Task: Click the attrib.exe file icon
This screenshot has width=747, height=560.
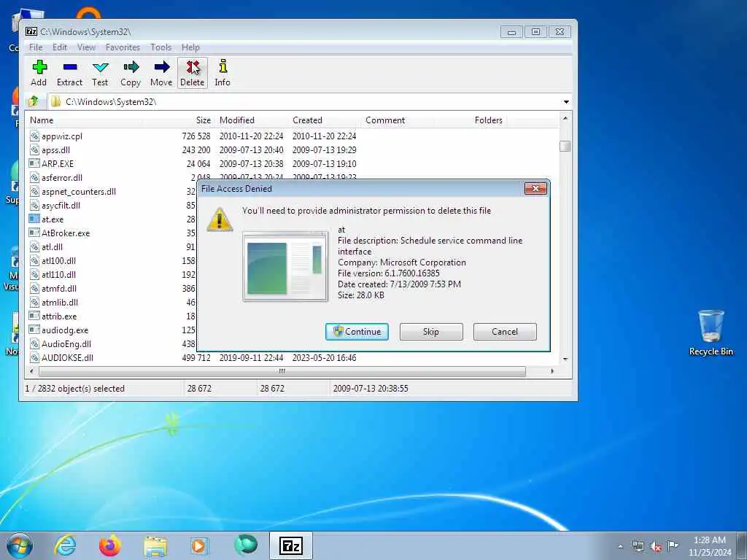Action: point(34,316)
